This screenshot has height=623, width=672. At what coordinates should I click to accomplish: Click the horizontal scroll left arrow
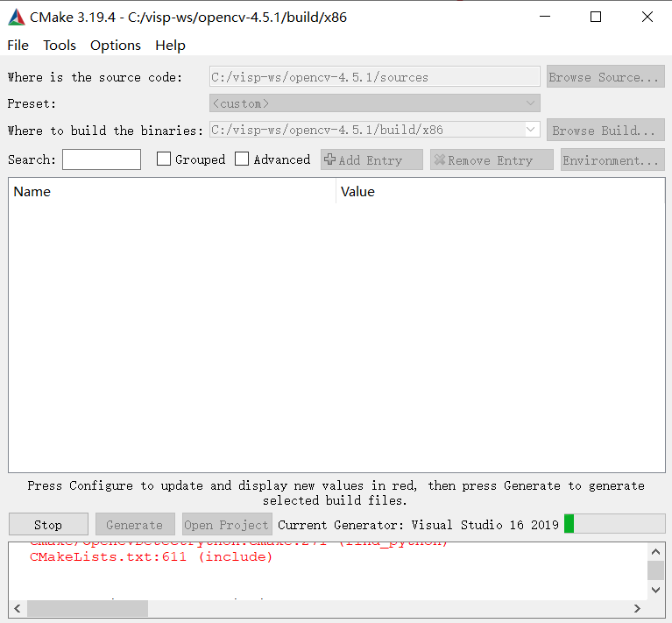pos(18,608)
